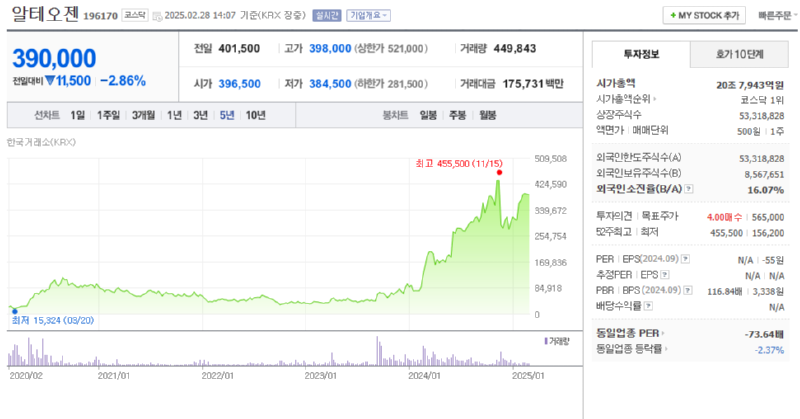Click the calendar icon beside the date
Image resolution: width=800 pixels, height=419 pixels.
point(157,16)
